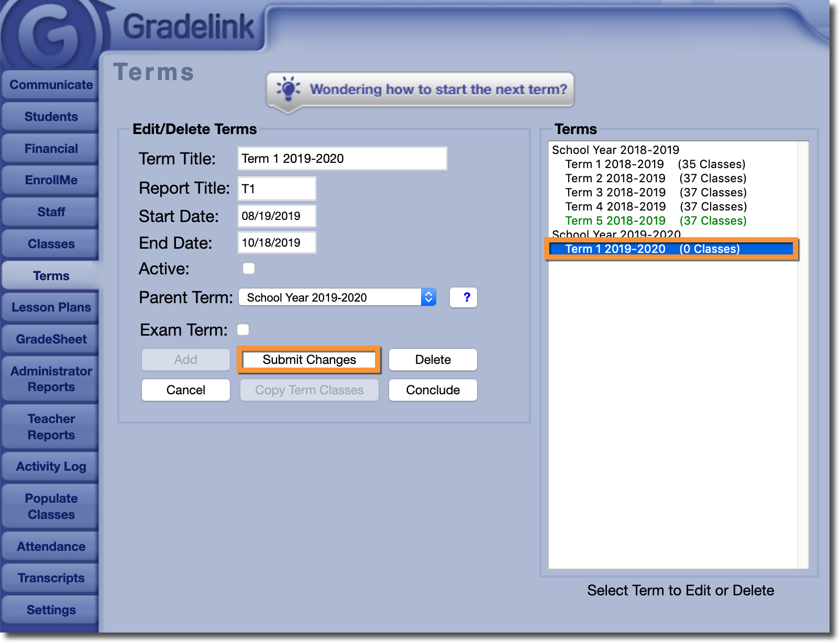Screen dimensions: 840x643
Task: Click the Term Title input field
Action: pyautogui.click(x=342, y=159)
